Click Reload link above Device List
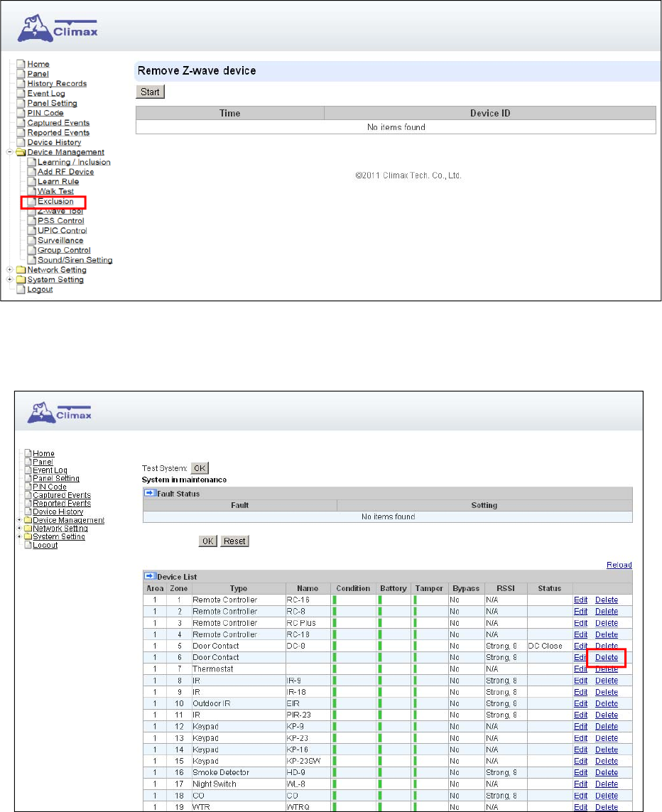The height and width of the screenshot is (812, 662). tap(619, 565)
